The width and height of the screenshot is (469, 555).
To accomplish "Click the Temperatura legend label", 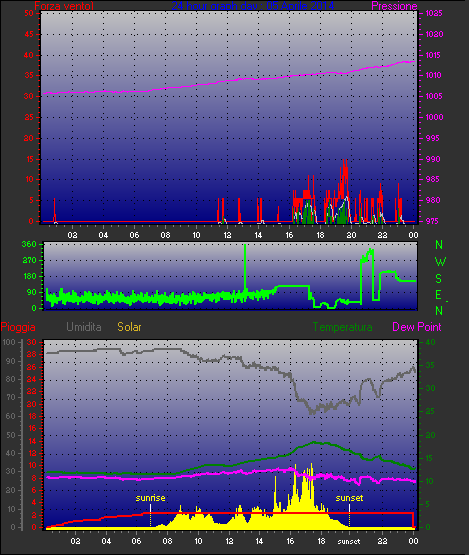I will tap(342, 327).
